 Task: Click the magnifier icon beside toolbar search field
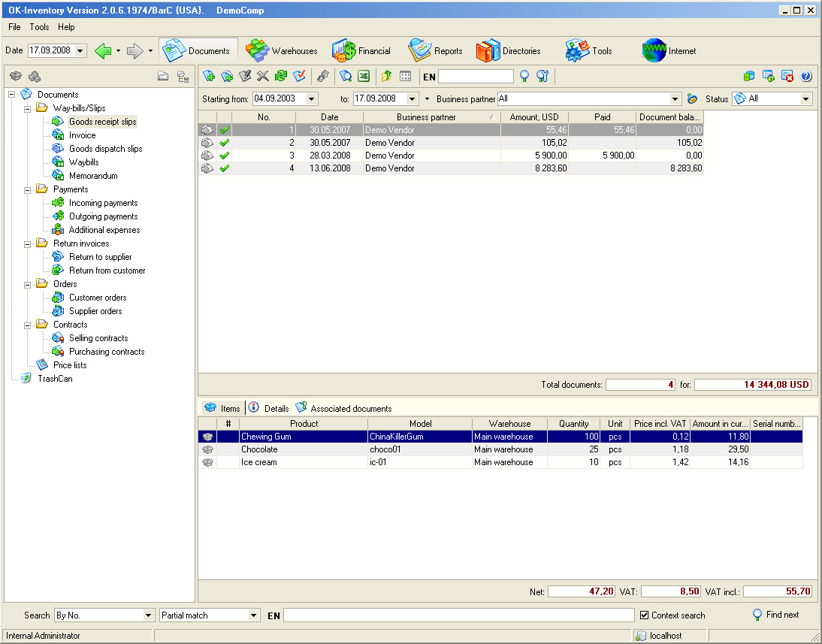pos(525,76)
